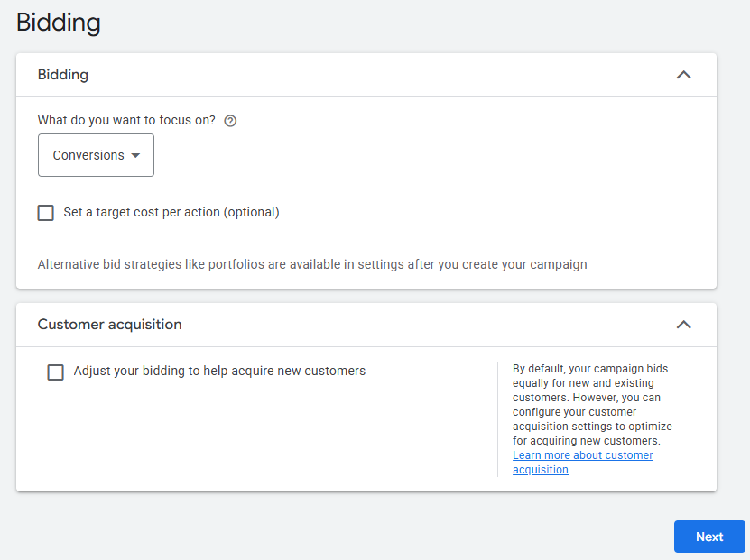This screenshot has width=750, height=560.
Task: Enable Set a target cost per action
Action: coord(46,213)
